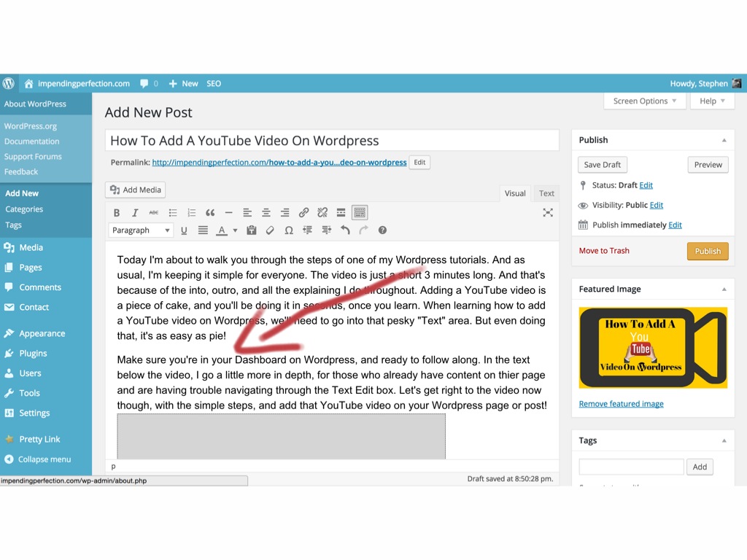Remove the featured image

(x=622, y=404)
